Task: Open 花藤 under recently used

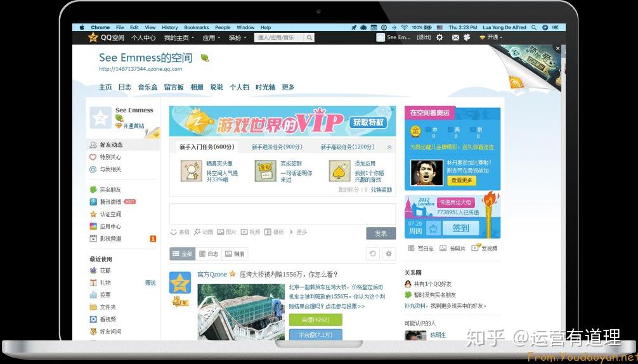Action: click(x=100, y=270)
